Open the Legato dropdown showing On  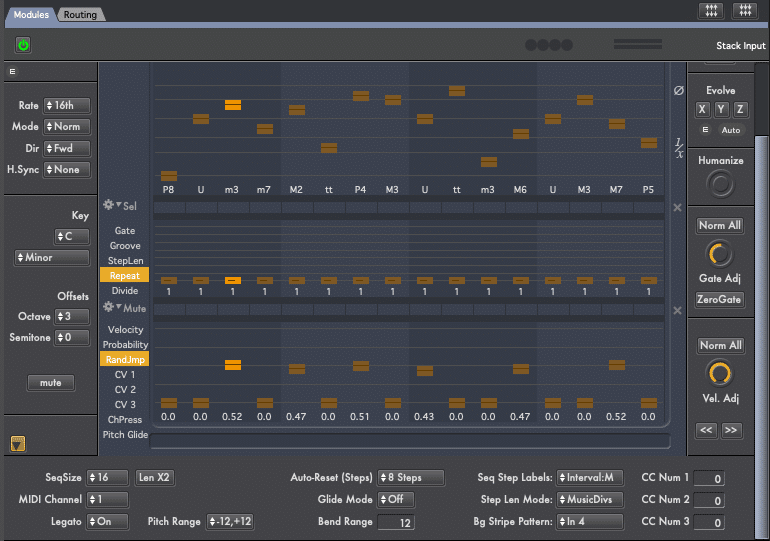tap(107, 521)
